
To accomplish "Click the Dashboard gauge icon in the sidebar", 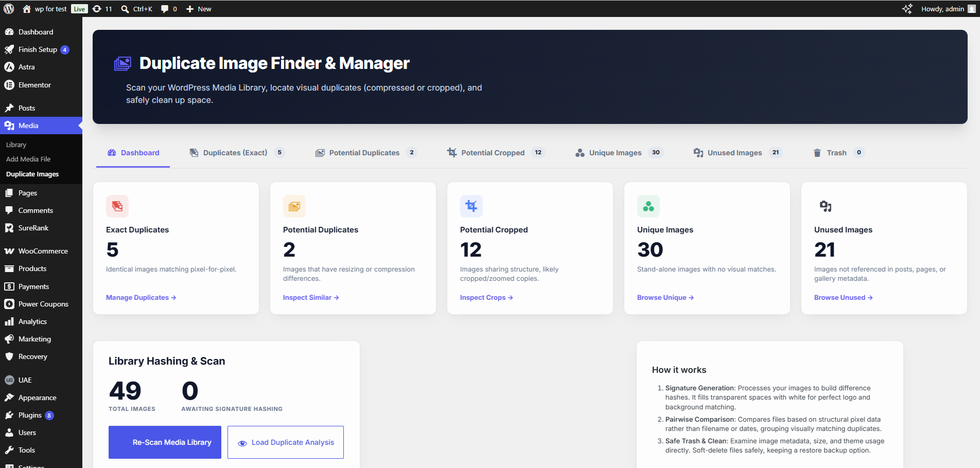I will [x=9, y=32].
